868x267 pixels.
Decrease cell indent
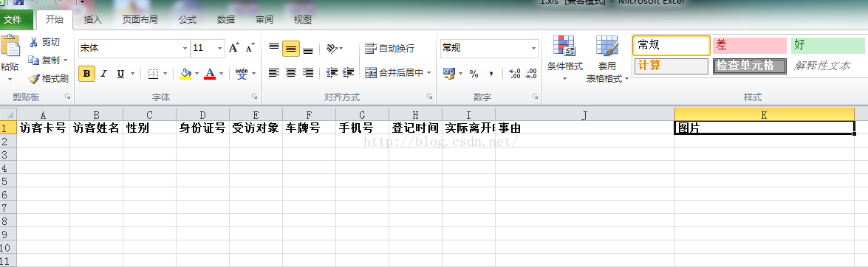[x=332, y=72]
